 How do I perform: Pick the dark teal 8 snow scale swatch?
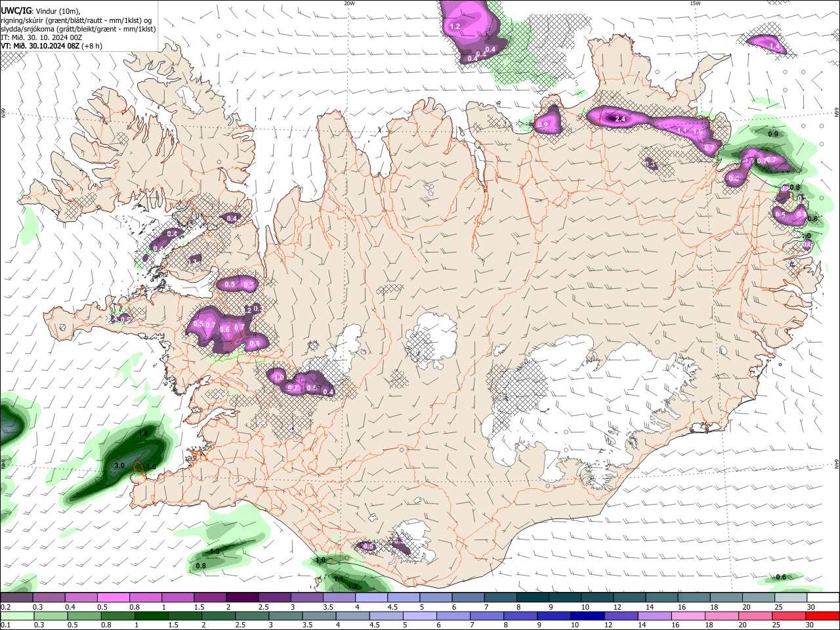coord(533,598)
